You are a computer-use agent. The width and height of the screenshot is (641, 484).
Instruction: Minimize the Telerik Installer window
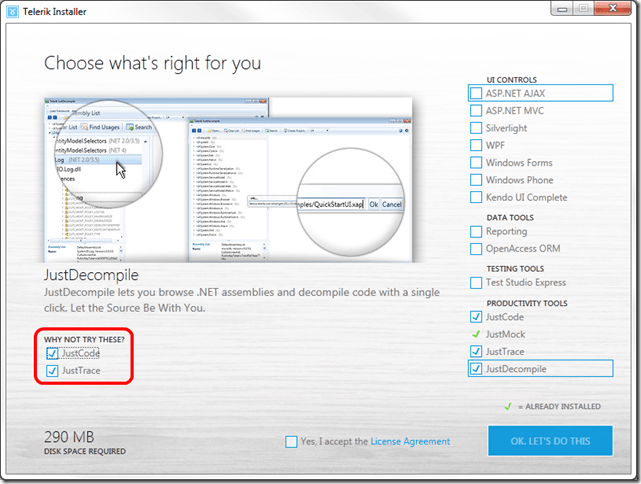[x=562, y=9]
